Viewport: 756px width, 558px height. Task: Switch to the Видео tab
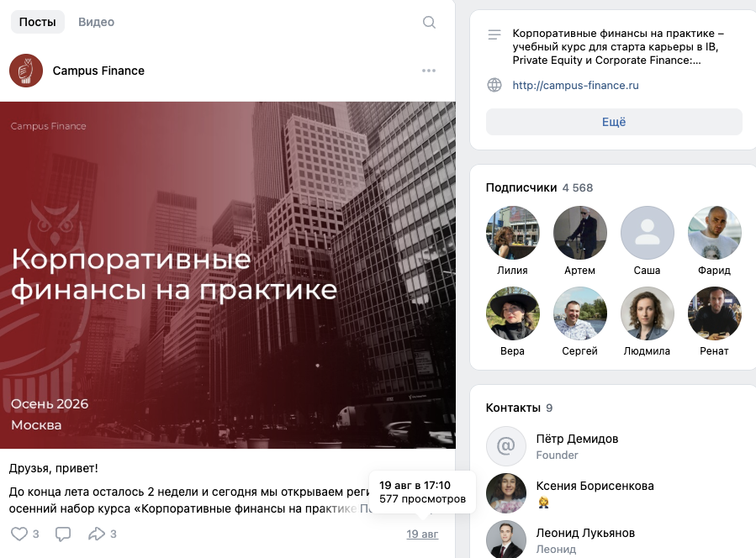click(97, 22)
